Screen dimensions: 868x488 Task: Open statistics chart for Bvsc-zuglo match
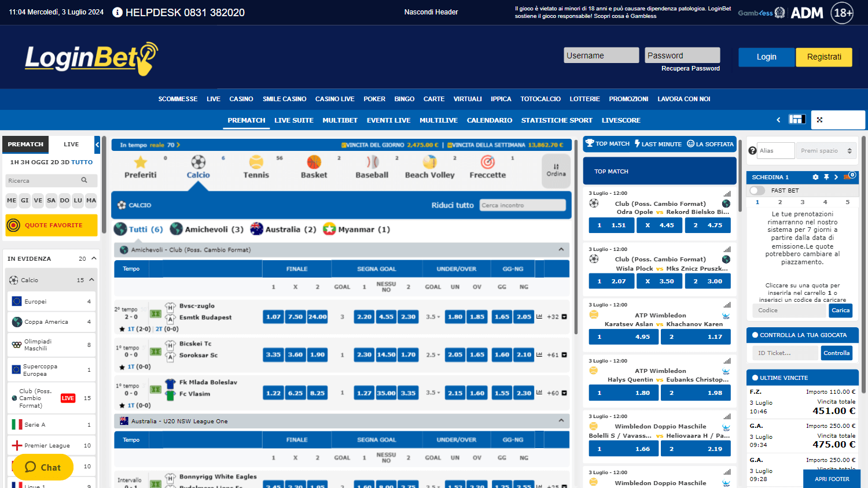539,316
